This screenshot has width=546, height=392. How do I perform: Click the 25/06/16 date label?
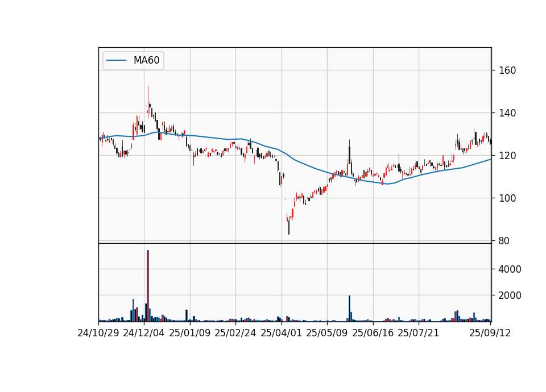(x=373, y=333)
